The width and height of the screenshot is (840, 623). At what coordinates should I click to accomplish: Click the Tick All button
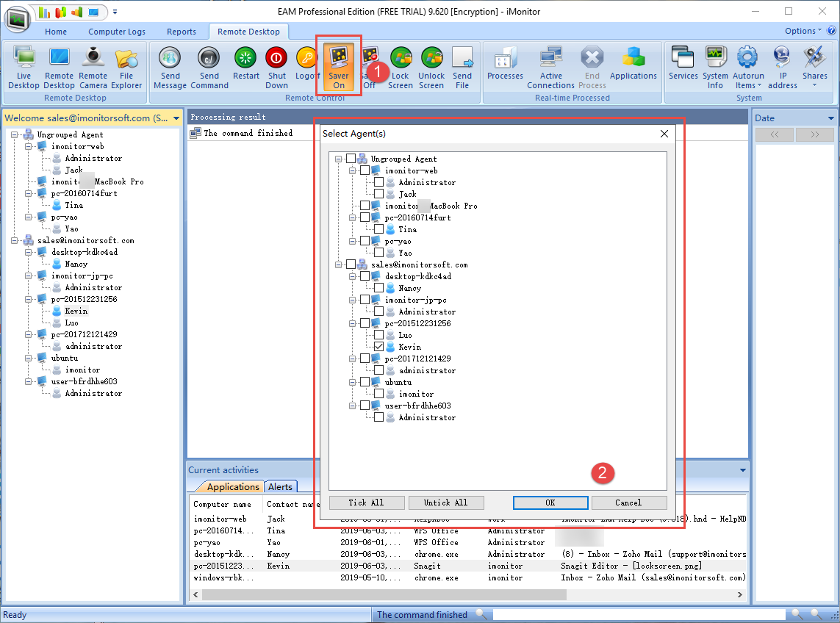(x=367, y=503)
